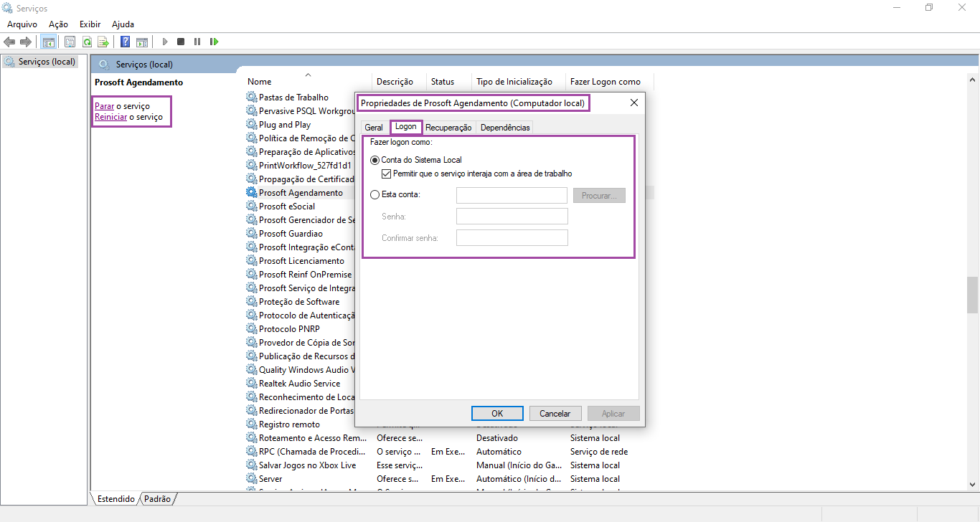The image size is (980, 522).
Task: Sort by Tipo de Inicialização column header
Action: pos(519,82)
